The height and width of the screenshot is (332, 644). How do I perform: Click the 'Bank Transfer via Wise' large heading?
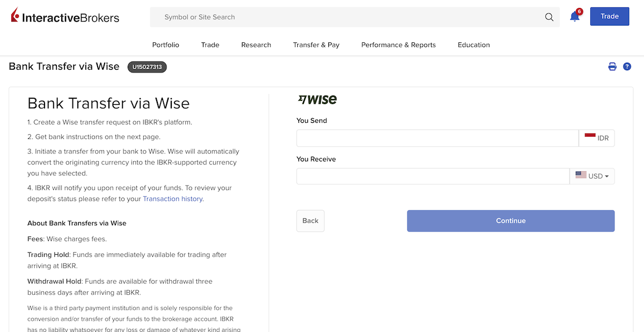pyautogui.click(x=108, y=103)
